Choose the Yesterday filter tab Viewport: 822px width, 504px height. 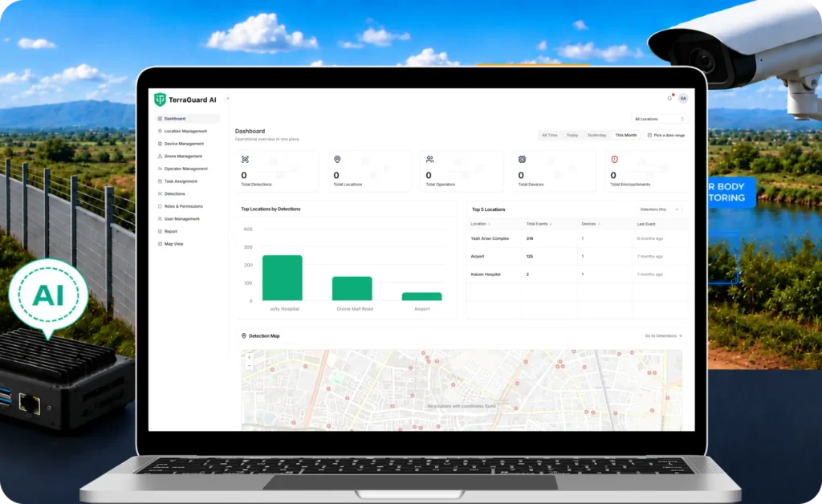pyautogui.click(x=596, y=135)
